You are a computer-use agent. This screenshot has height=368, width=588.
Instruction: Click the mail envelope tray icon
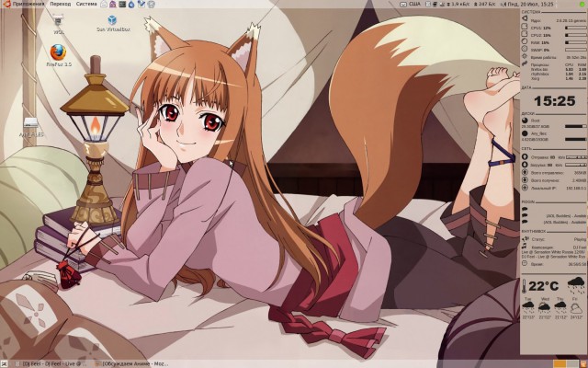click(x=403, y=5)
